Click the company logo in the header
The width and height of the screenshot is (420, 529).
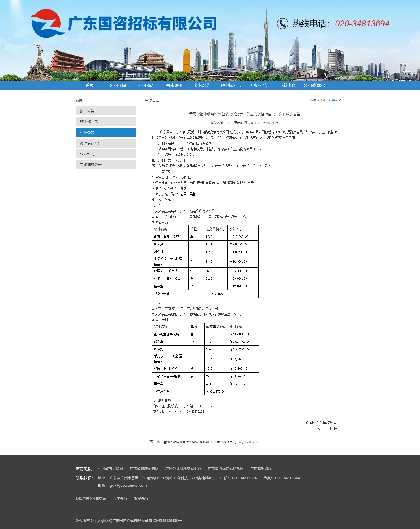pos(124,24)
